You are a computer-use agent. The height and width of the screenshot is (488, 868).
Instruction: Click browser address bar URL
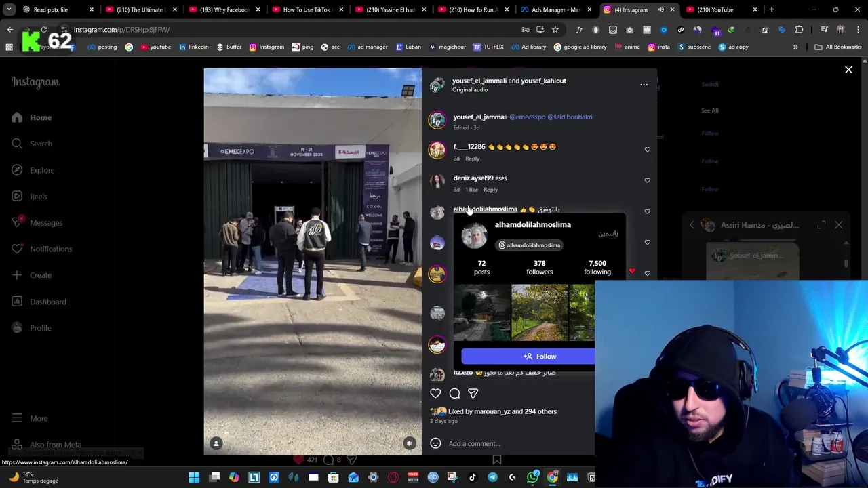point(122,30)
